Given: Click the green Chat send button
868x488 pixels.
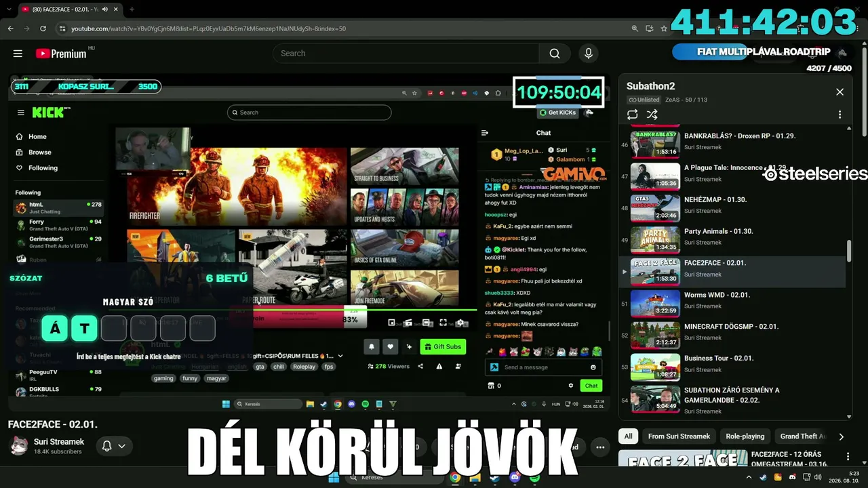Looking at the screenshot, I should coord(591,386).
